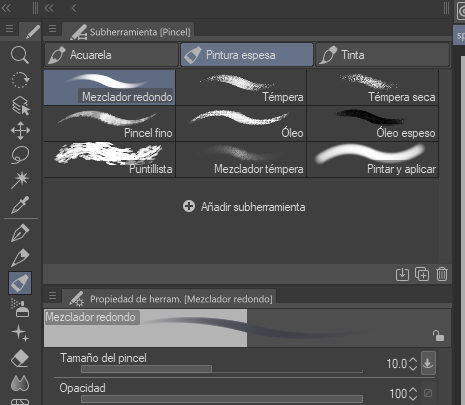Viewport: 465px width, 405px height.
Task: Open the Subherramienta panel menu
Action: (x=52, y=29)
